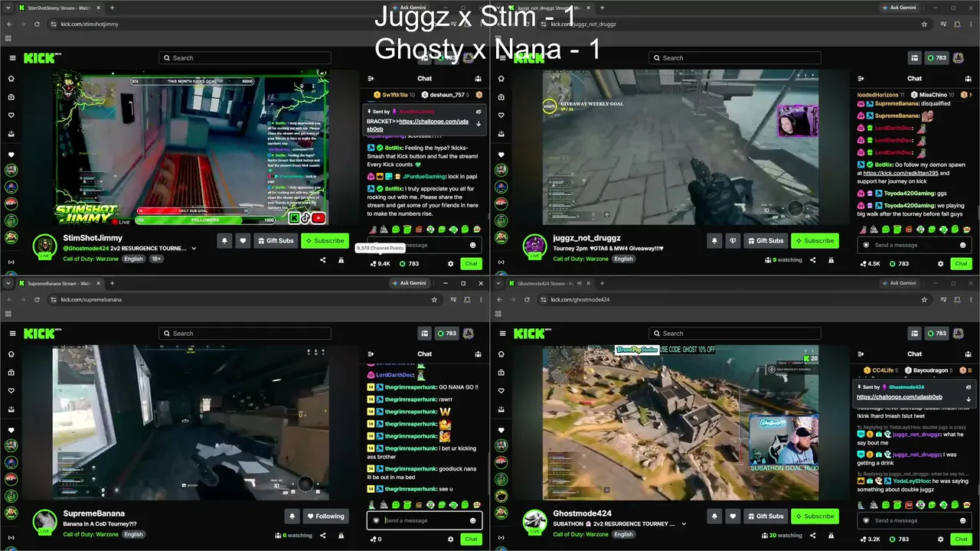Go to Home in StimShotJimmy window's Kick sidebar
Screen dimensions: 980x551
point(11,79)
